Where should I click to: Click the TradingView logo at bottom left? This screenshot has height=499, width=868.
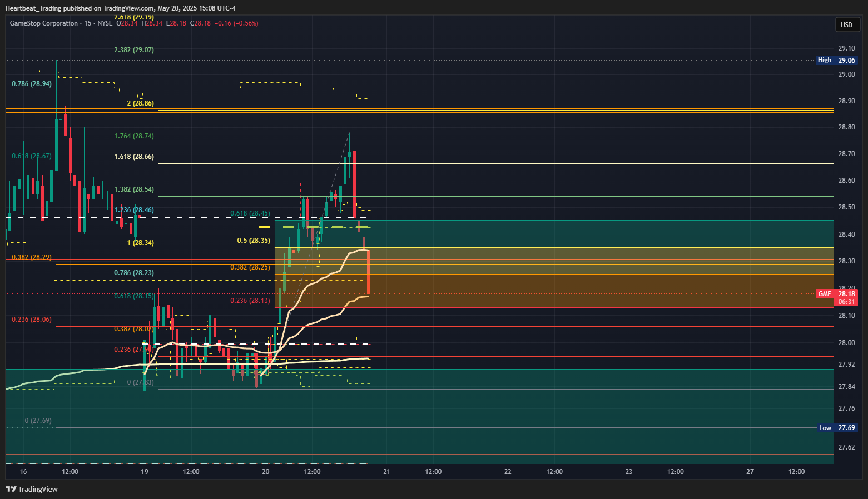pyautogui.click(x=32, y=489)
